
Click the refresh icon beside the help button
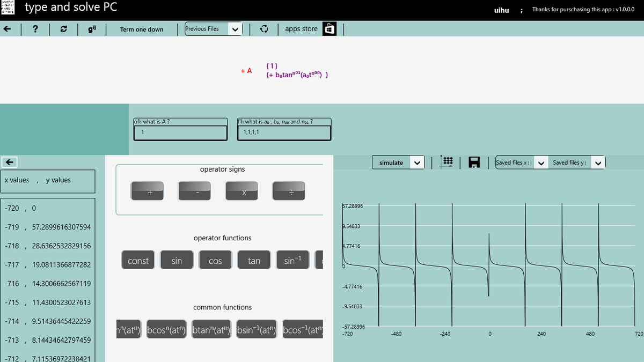click(63, 29)
